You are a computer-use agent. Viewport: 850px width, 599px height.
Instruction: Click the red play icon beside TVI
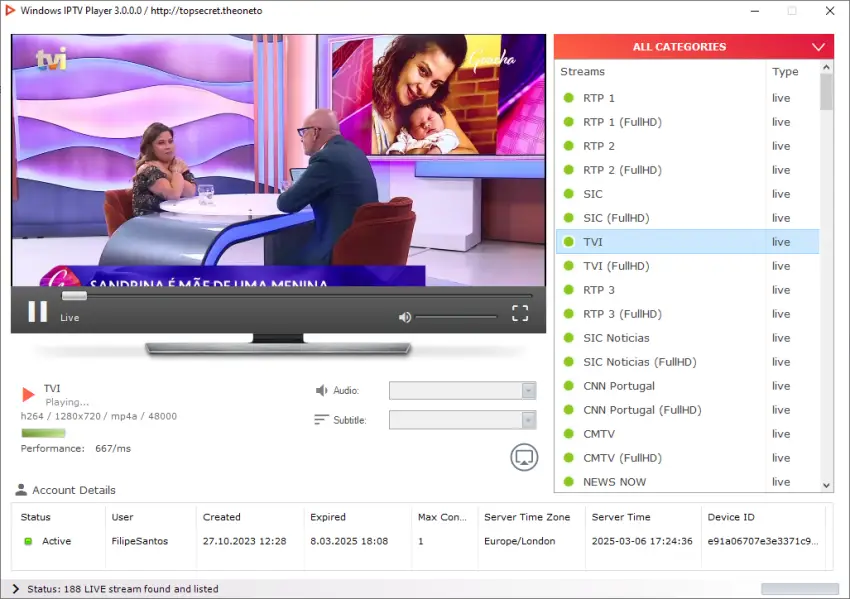tap(28, 394)
